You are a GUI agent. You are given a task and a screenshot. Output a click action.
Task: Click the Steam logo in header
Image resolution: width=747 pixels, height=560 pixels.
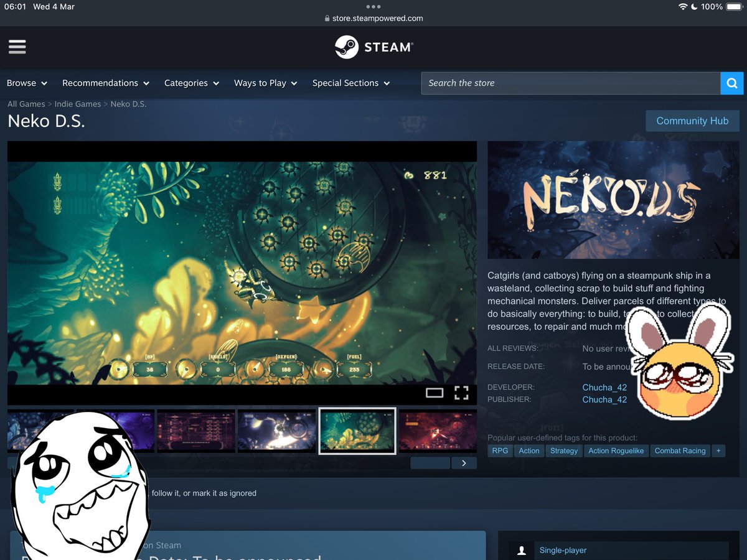[x=374, y=47]
